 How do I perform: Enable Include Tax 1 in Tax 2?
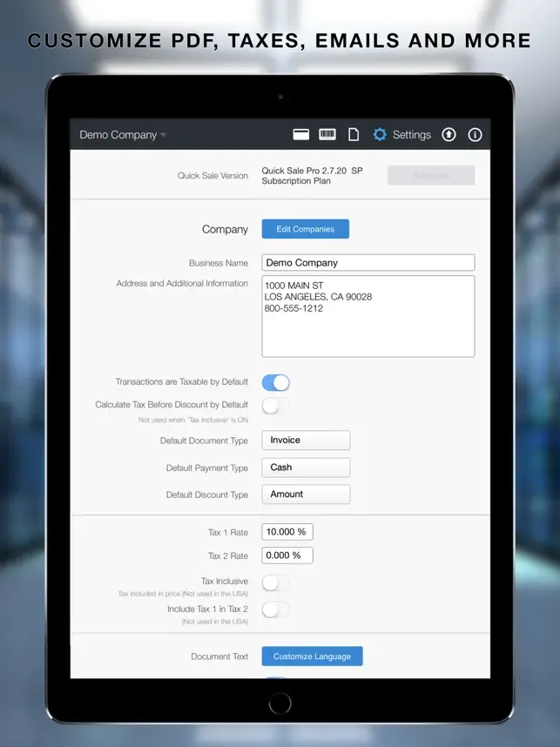coord(275,609)
